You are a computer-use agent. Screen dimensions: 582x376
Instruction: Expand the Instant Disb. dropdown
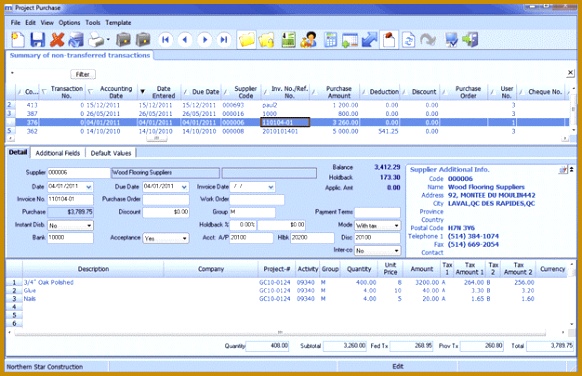coord(89,225)
